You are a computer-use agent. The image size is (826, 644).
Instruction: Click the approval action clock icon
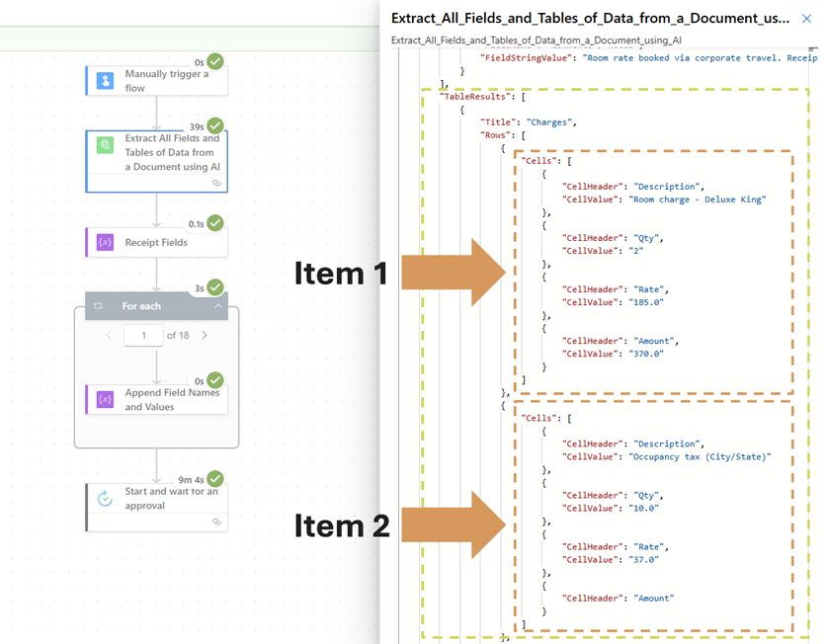(105, 499)
